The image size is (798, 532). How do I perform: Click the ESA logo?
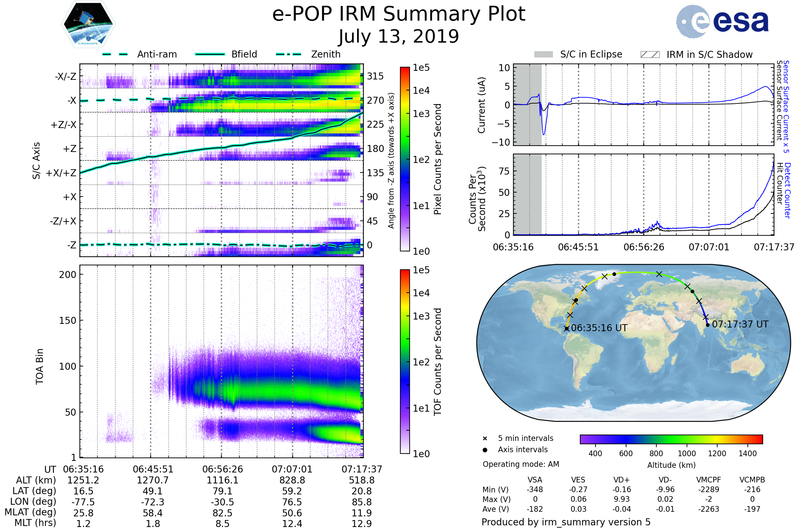(x=723, y=21)
